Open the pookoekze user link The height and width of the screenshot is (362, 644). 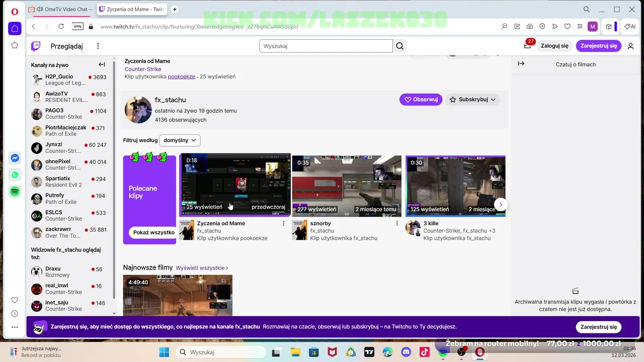tap(181, 77)
